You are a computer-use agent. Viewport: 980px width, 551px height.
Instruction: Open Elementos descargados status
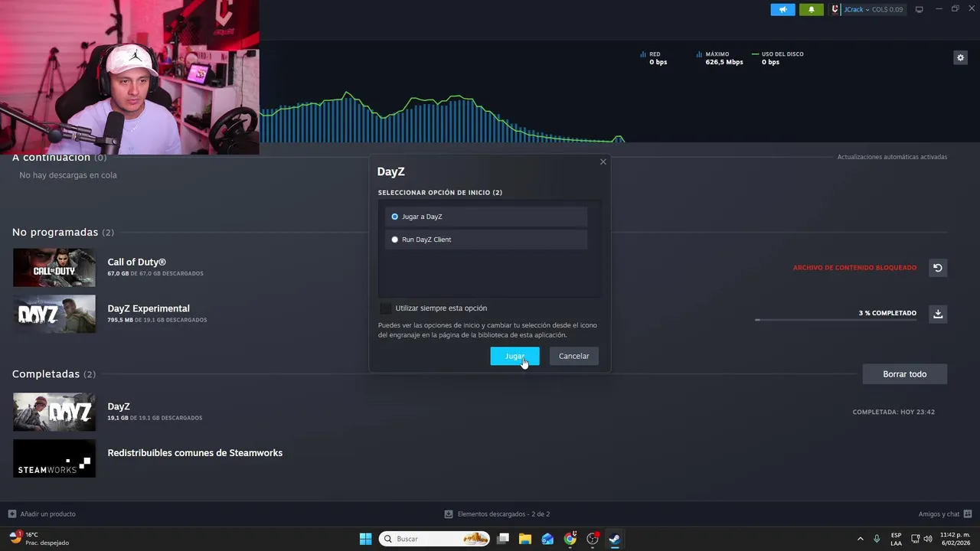tap(497, 514)
